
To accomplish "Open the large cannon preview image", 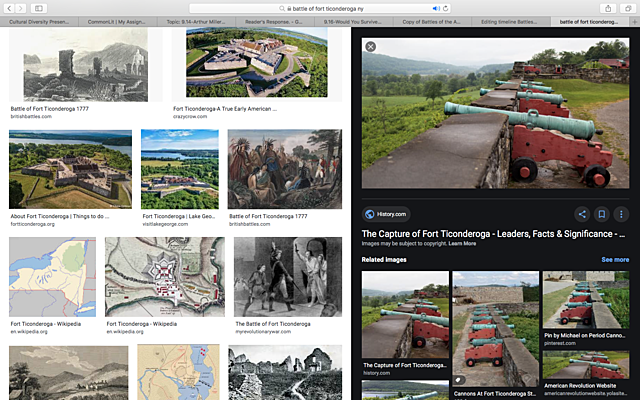I will tap(496, 113).
